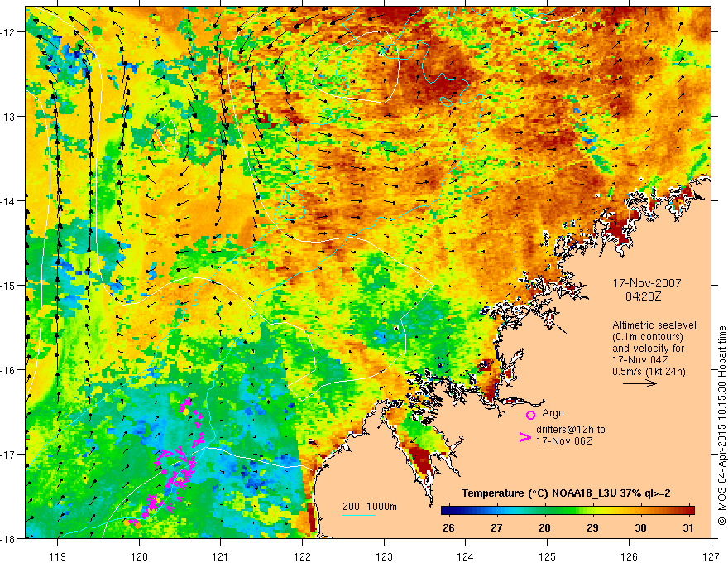
Task: Select the '17-Nov-2007' date label
Action: (x=647, y=283)
